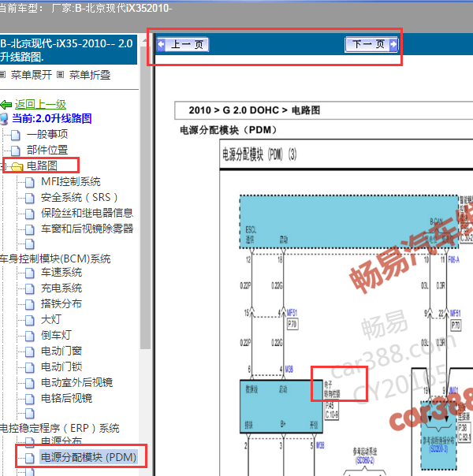The height and width of the screenshot is (476, 473).
Task: Click the page icon beside MFI控制系统
Action: (29, 183)
